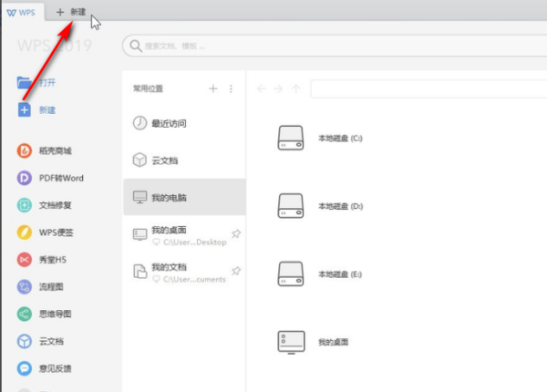Viewport: 547px width, 392px height.
Task: Launch the PDF转Word icon
Action: click(25, 178)
